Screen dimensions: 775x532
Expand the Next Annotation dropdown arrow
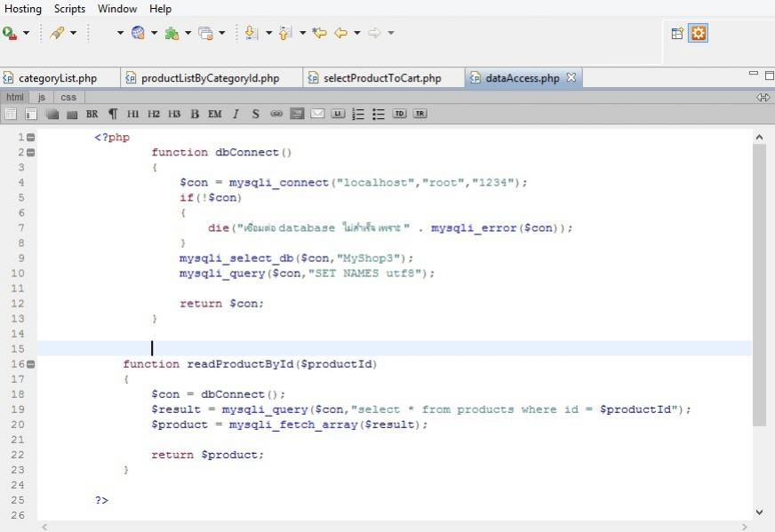[269, 33]
